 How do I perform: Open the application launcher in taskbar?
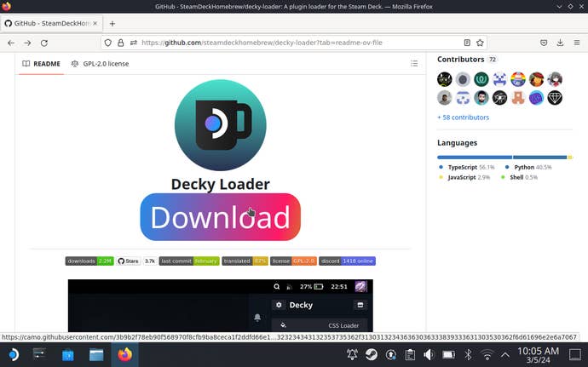(13, 354)
